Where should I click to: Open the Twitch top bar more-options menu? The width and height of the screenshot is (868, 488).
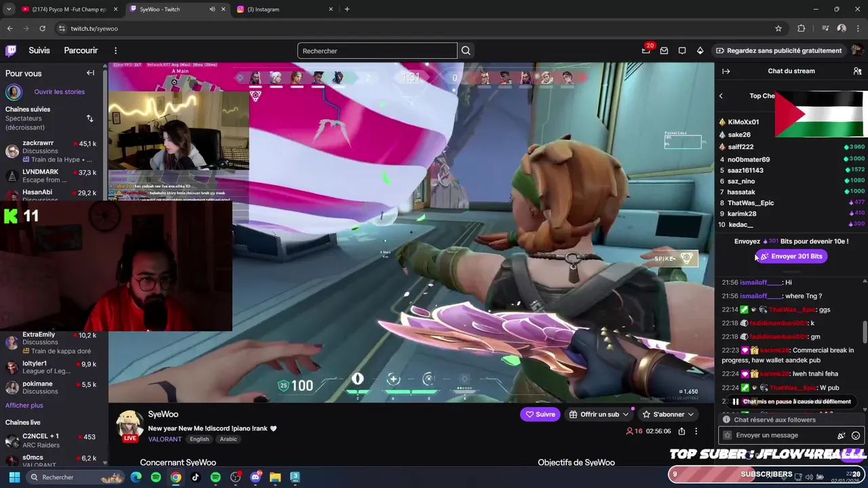tap(115, 50)
